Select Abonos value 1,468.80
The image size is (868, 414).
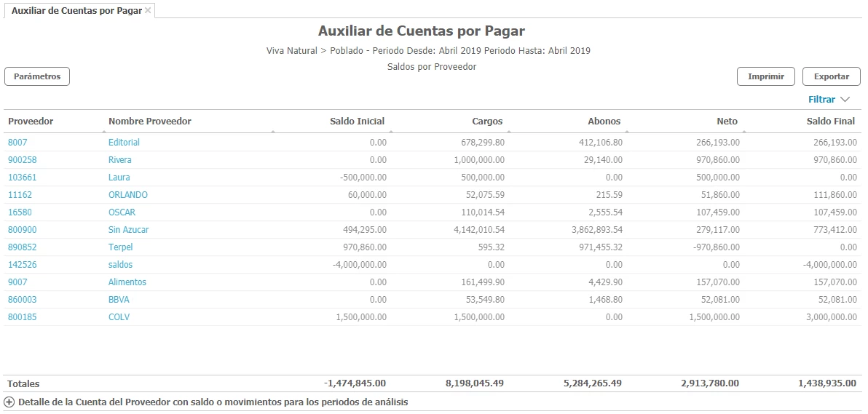coord(605,300)
